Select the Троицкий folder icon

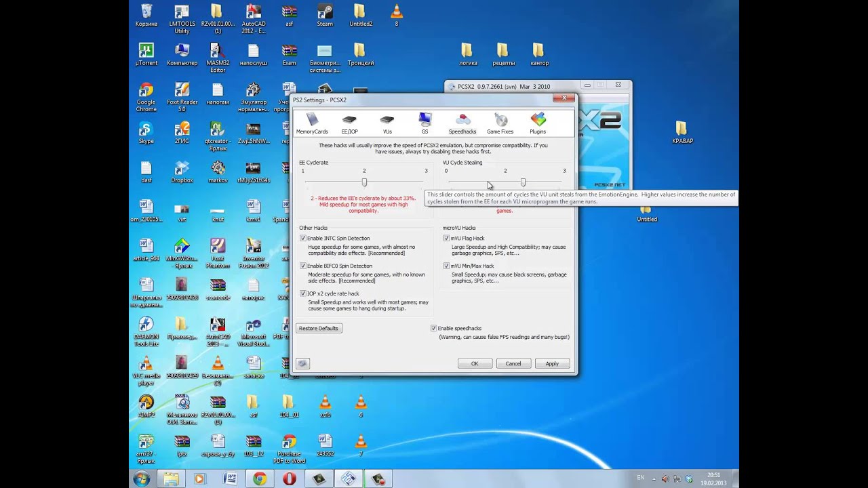click(361, 55)
